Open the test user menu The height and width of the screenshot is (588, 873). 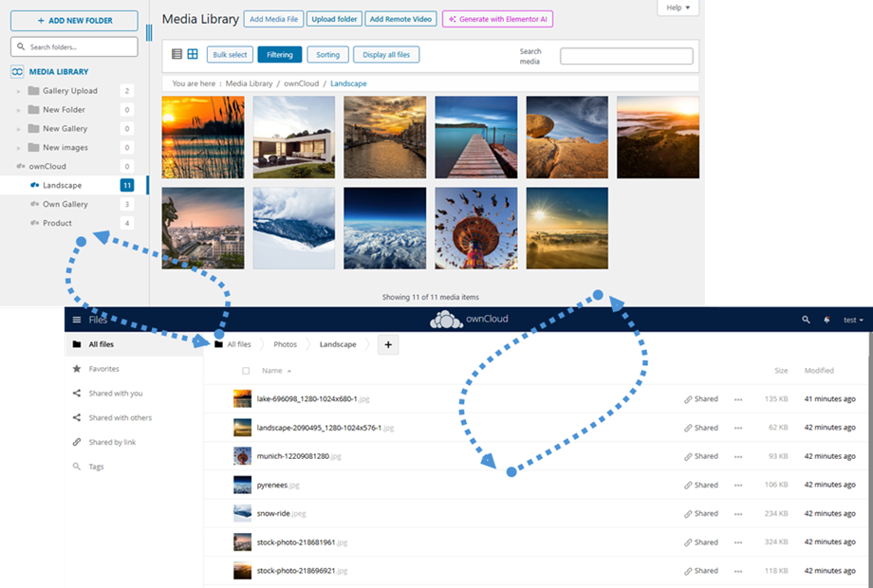click(853, 321)
